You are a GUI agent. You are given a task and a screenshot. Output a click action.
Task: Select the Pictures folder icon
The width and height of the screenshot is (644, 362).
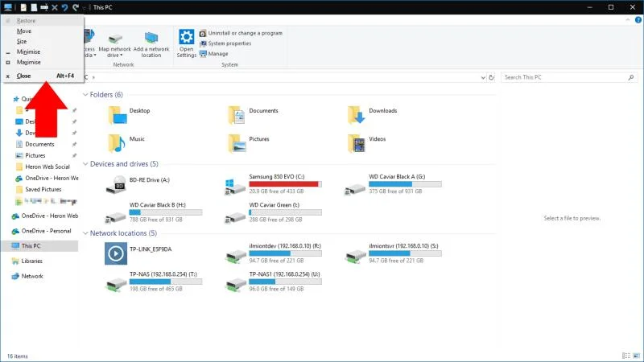click(x=237, y=144)
